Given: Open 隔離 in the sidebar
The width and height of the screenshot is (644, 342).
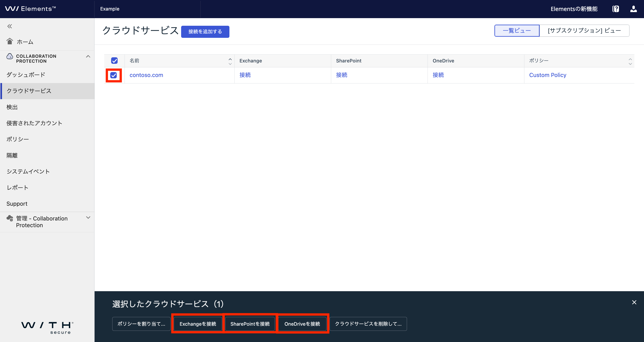Looking at the screenshot, I should [x=47, y=155].
